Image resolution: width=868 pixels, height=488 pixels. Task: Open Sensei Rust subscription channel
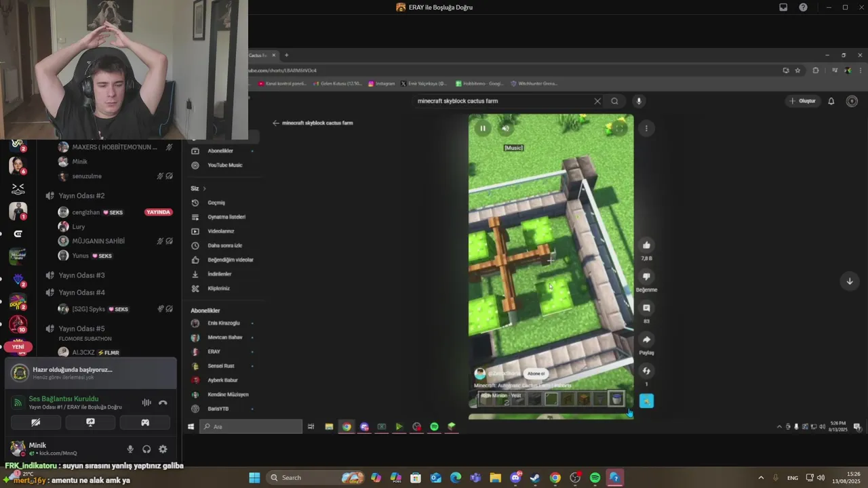tap(220, 366)
